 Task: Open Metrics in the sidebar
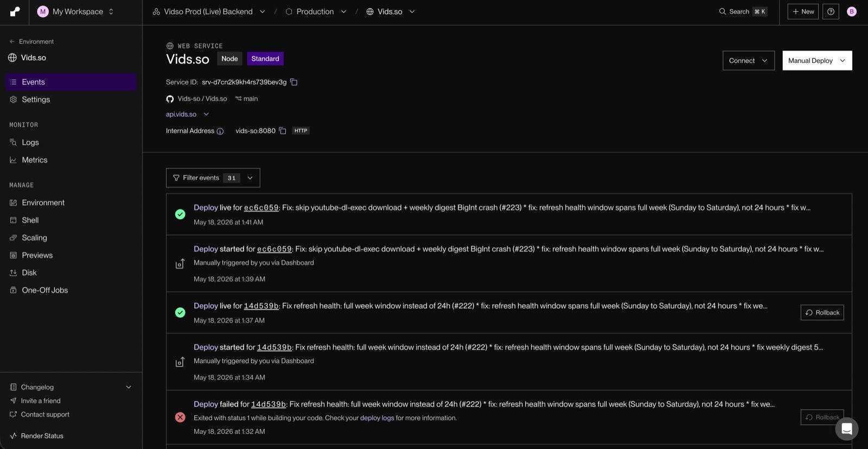[71, 160]
